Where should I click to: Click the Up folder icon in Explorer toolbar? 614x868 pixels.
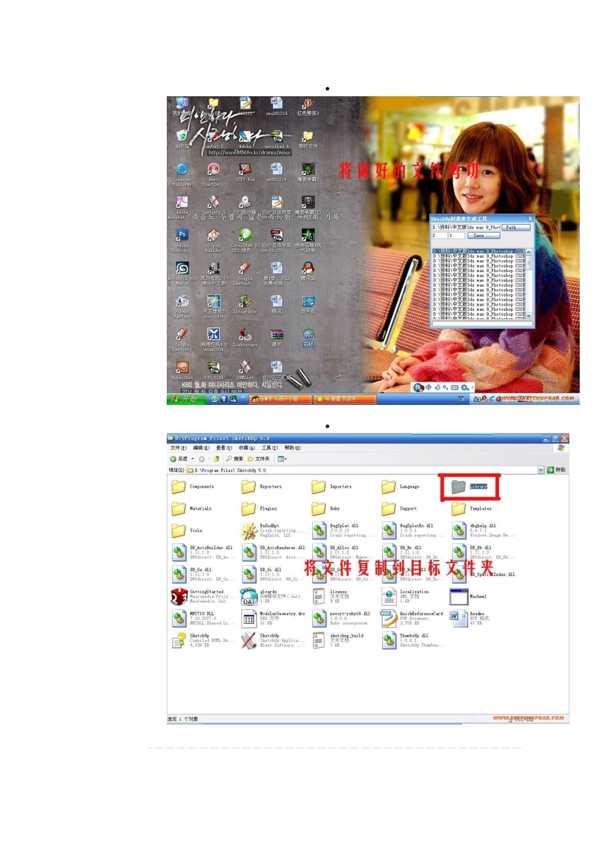(217, 459)
